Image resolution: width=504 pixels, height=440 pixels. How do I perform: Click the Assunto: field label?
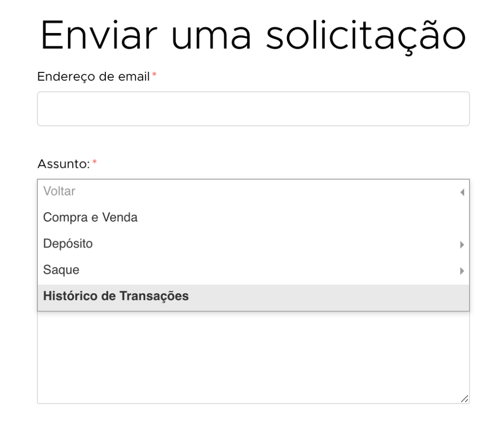coord(63,164)
